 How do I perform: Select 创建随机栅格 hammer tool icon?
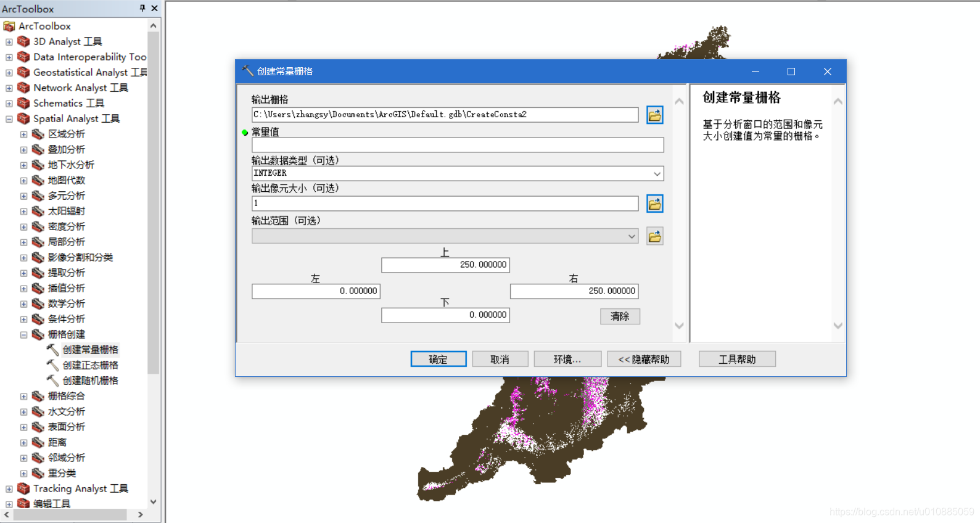(x=53, y=381)
